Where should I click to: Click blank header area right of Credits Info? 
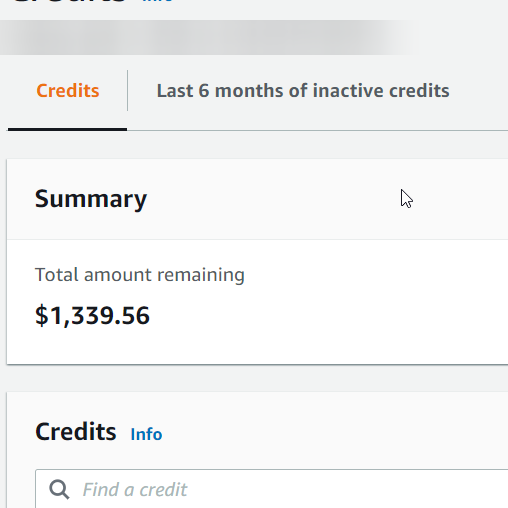tap(333, 432)
